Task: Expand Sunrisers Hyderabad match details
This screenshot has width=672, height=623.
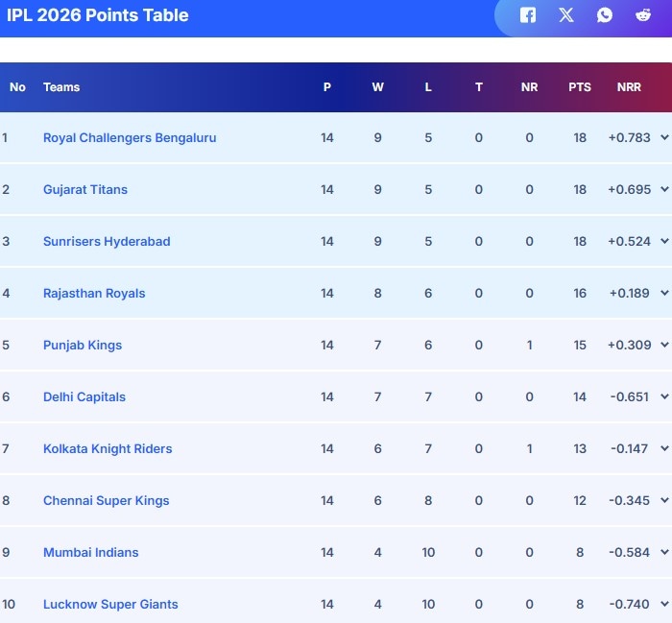Action: 664,241
